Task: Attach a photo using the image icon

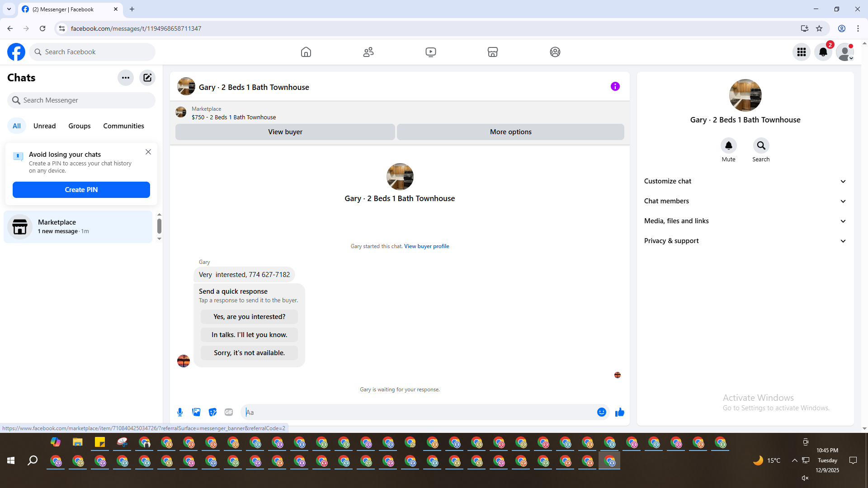Action: click(196, 412)
